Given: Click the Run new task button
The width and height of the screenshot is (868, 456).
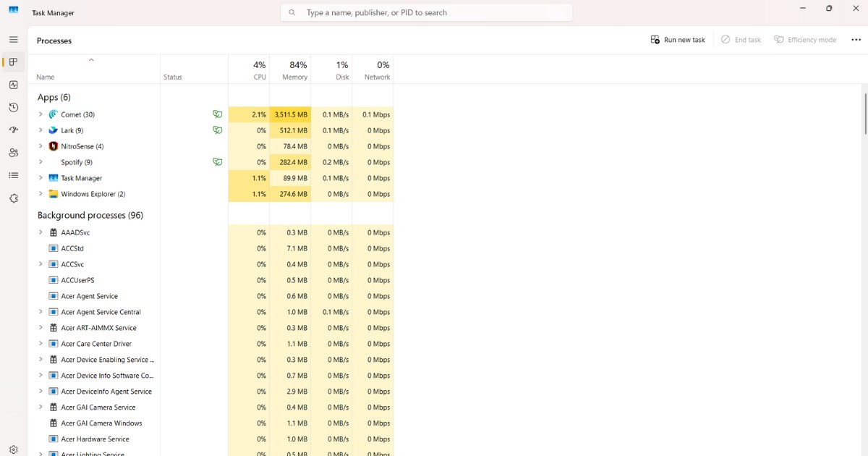Looking at the screenshot, I should pos(677,40).
